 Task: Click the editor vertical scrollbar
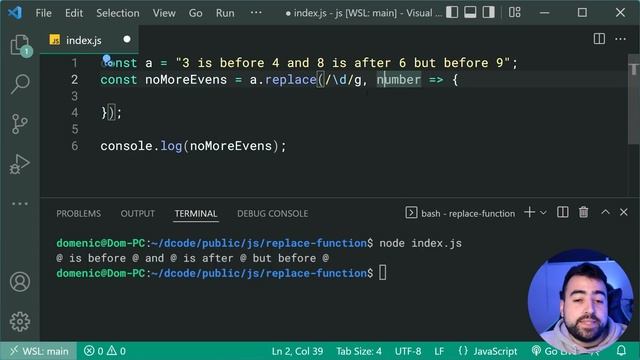pos(633,98)
